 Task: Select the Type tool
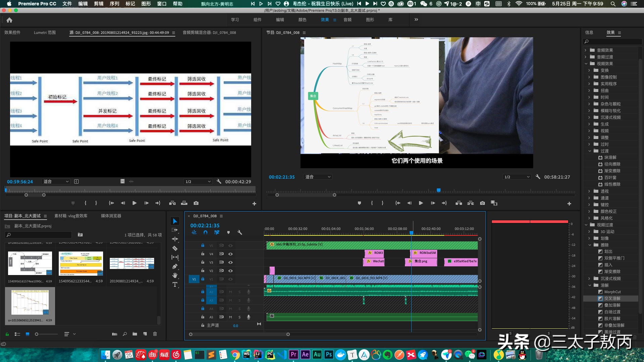pyautogui.click(x=175, y=285)
